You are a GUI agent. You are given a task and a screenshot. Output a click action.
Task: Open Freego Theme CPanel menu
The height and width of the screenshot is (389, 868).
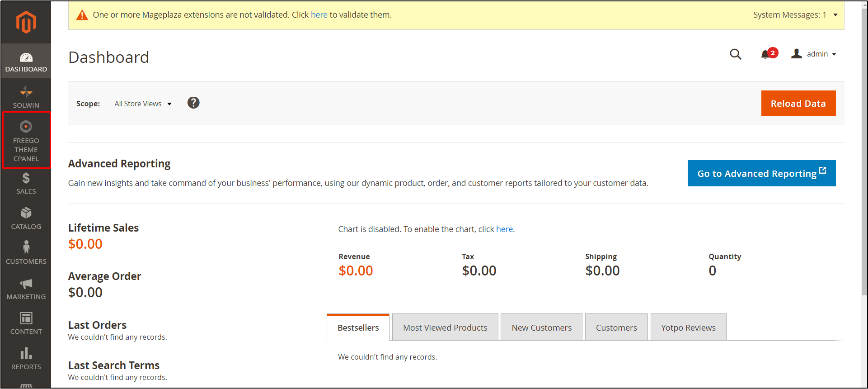[26, 140]
